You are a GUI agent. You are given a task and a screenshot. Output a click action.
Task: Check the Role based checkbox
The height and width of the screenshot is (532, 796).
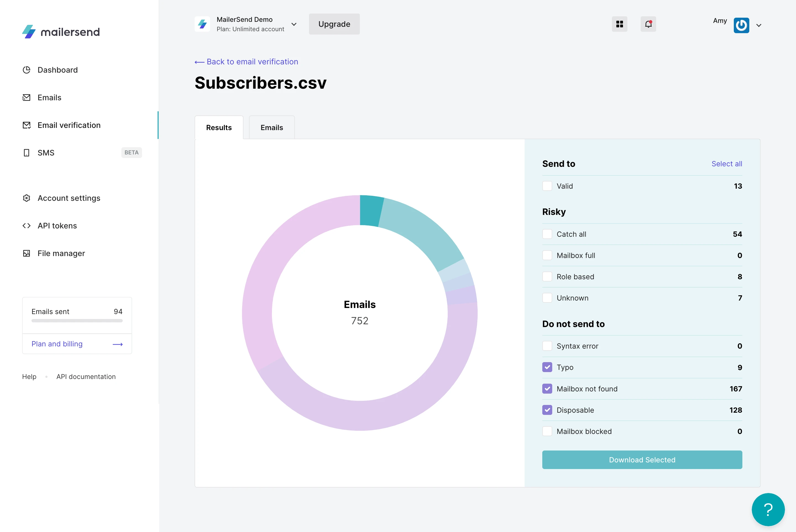[x=547, y=277]
